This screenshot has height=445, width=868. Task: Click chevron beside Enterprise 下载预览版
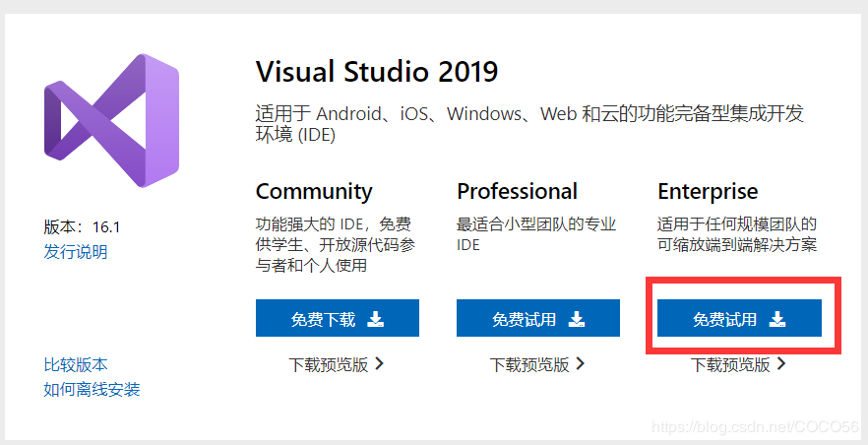click(781, 363)
